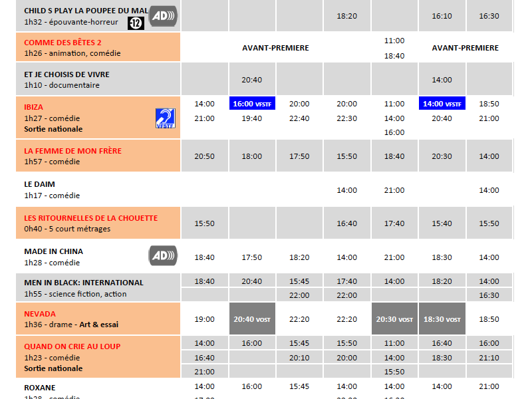Click the VFSTF hearing-impaired icon in Ibiza row
This screenshot has width=532, height=399.
point(165,118)
